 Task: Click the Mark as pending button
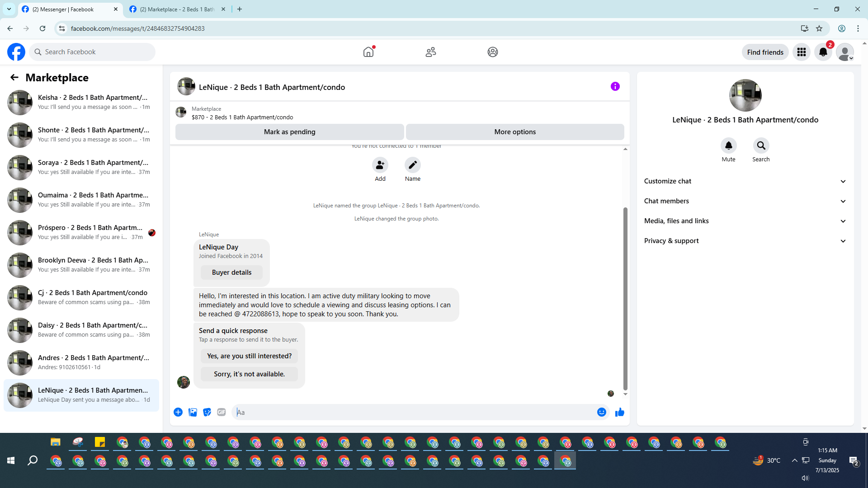[289, 132]
